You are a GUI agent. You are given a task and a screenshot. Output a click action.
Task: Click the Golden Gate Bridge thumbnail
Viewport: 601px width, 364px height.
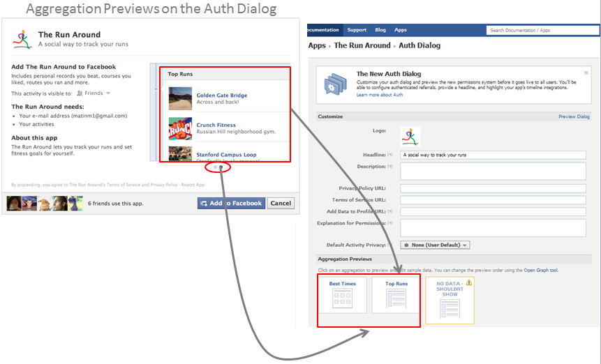(180, 98)
